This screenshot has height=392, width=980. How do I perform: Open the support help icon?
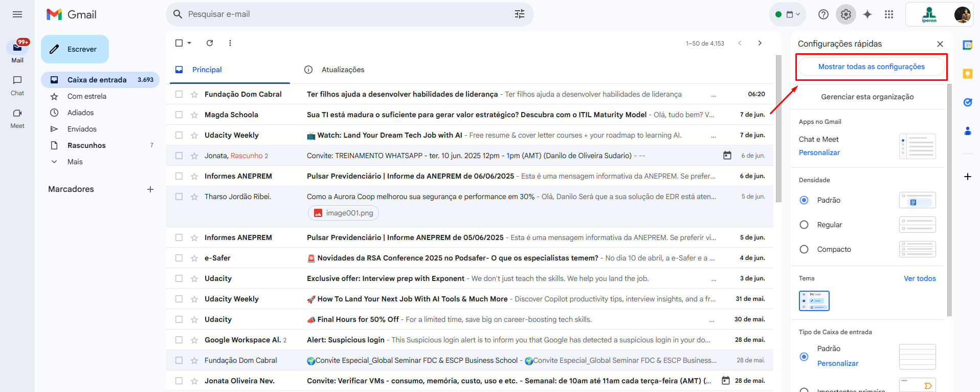[823, 14]
